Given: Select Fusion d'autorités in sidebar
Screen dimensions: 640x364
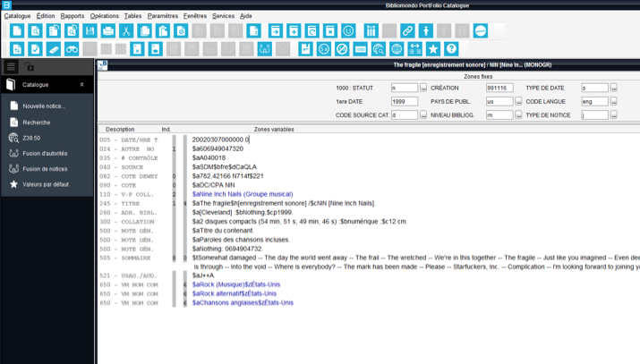Looking at the screenshot, I should coord(45,154).
